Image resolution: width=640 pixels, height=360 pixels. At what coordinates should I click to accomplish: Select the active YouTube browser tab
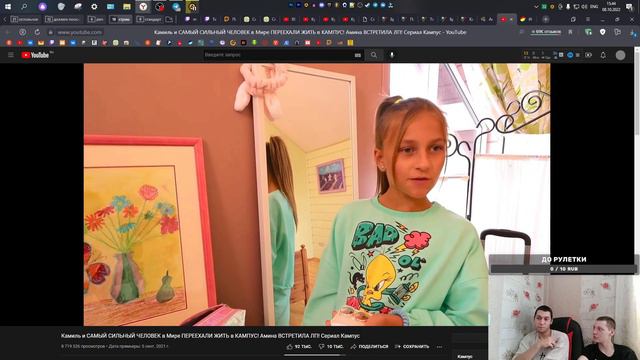click(507, 19)
